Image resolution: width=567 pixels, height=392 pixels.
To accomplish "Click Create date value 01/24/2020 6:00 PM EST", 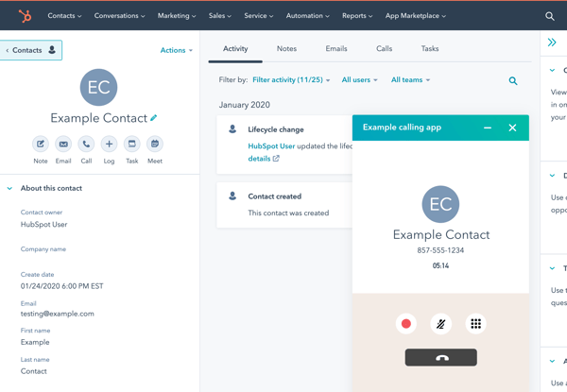I will click(x=61, y=286).
